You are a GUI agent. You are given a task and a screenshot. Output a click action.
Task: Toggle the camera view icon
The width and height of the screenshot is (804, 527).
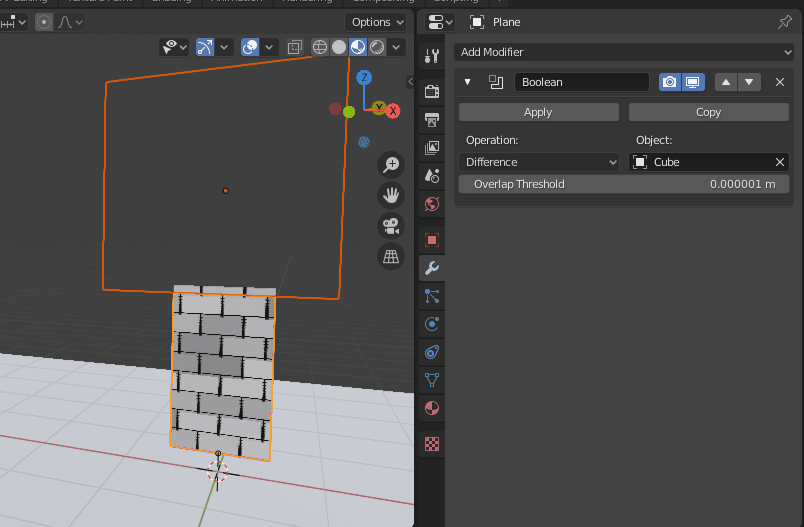391,226
